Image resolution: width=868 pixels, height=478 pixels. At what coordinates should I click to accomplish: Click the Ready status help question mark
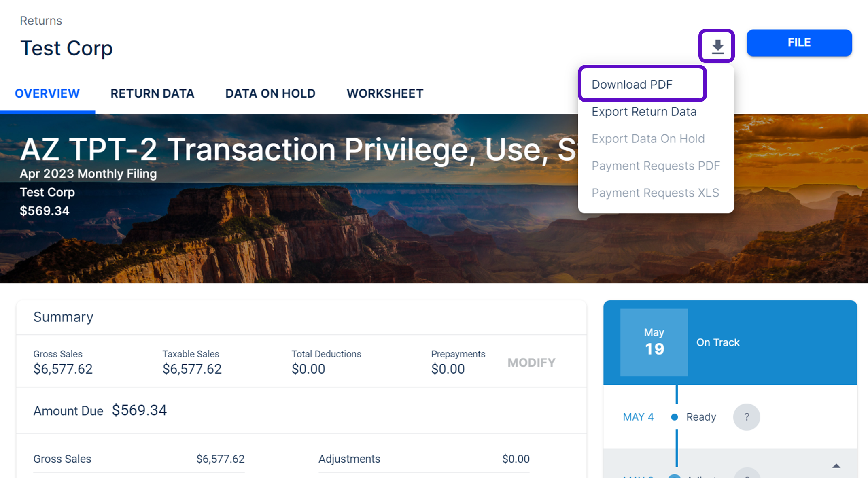pyautogui.click(x=746, y=417)
